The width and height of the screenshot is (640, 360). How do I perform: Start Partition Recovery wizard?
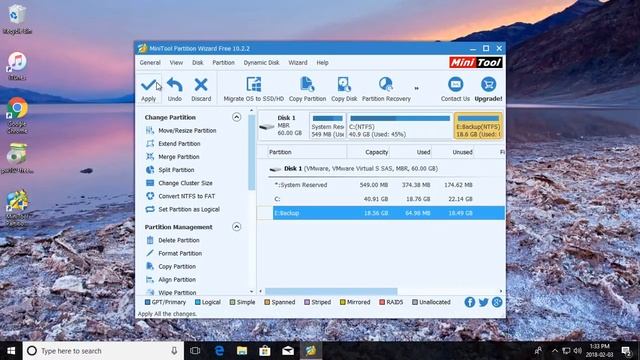386,89
